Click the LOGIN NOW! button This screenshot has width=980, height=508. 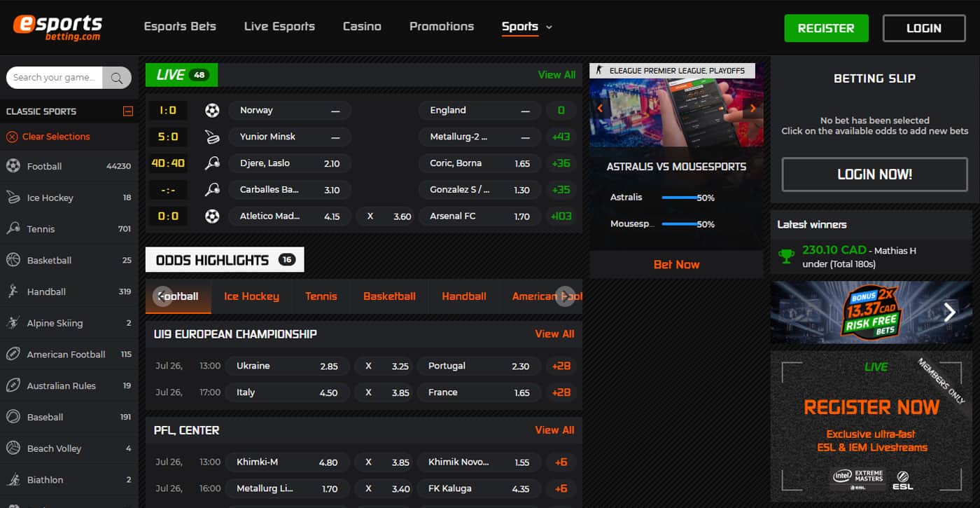874,174
